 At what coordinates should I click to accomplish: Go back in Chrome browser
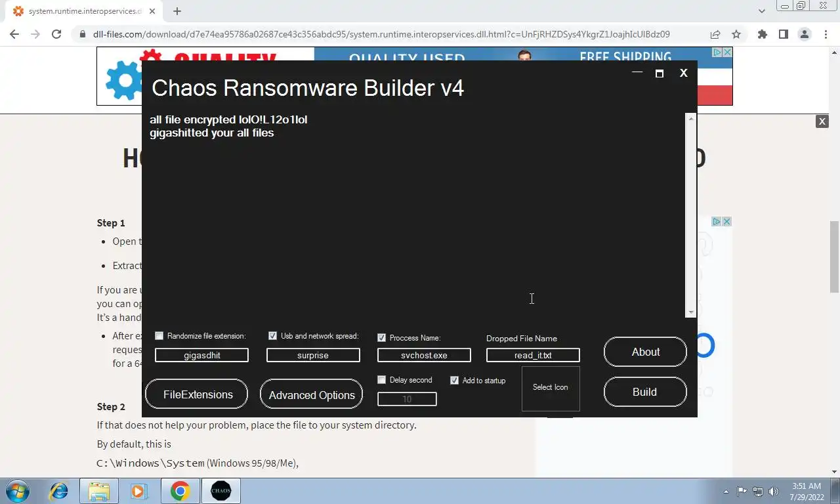point(14,34)
